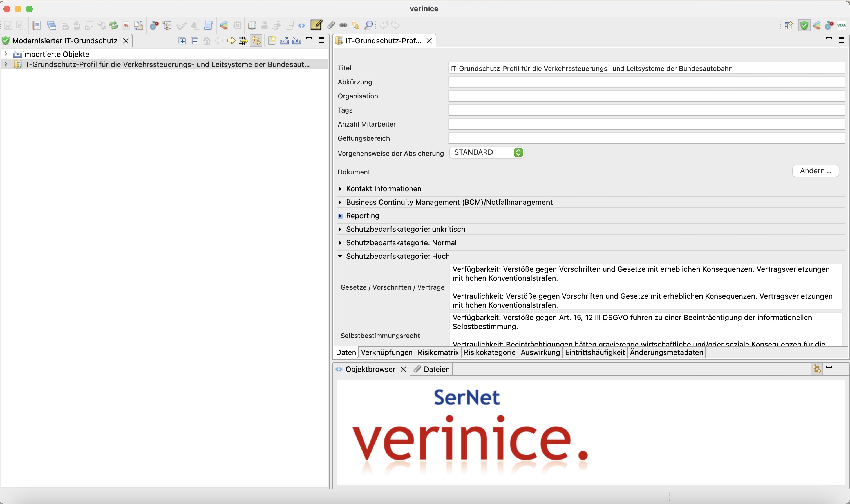Click into the Anzahl Mitarbeiter field
The width and height of the screenshot is (850, 504).
point(647,124)
